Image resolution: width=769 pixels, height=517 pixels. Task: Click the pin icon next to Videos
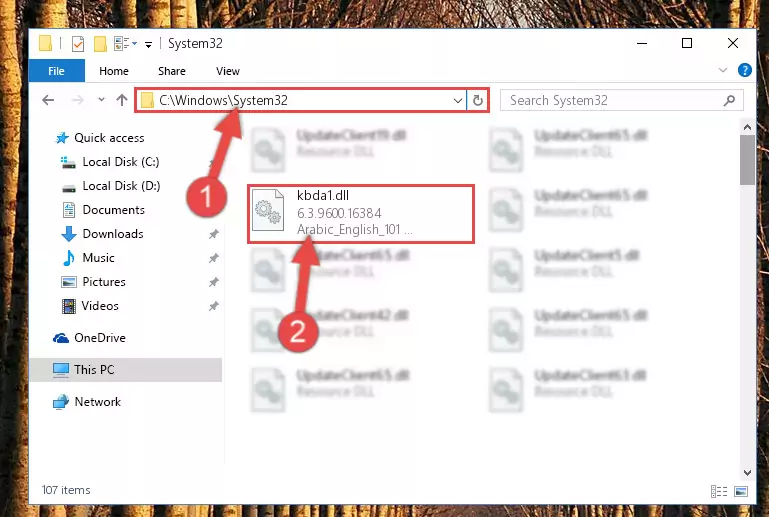[x=213, y=306]
